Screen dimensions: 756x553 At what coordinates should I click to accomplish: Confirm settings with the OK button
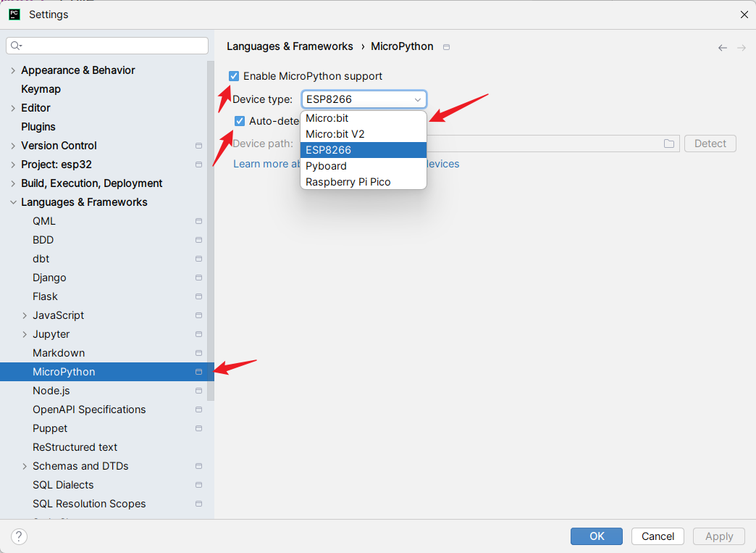(x=597, y=536)
